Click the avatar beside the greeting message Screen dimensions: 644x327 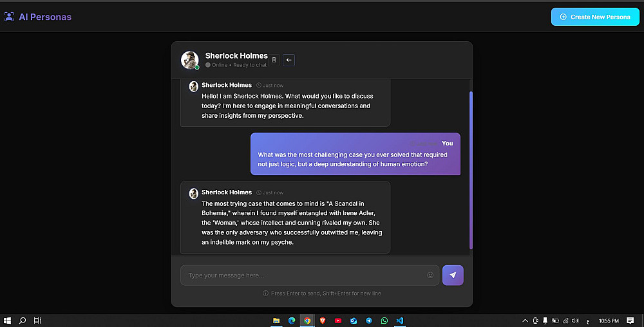[193, 86]
